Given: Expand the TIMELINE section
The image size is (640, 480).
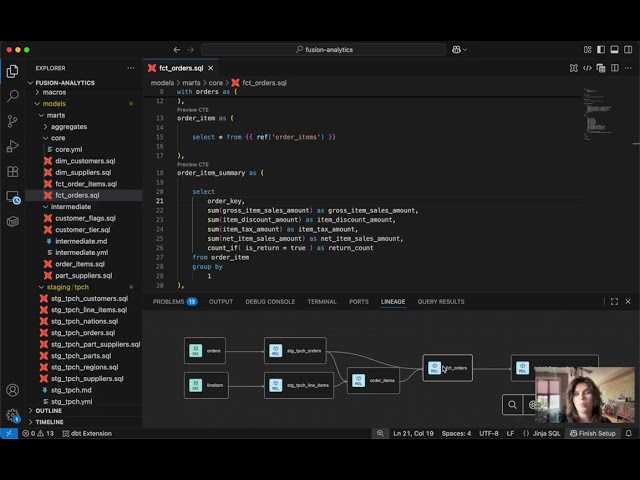Looking at the screenshot, I should 49,422.
